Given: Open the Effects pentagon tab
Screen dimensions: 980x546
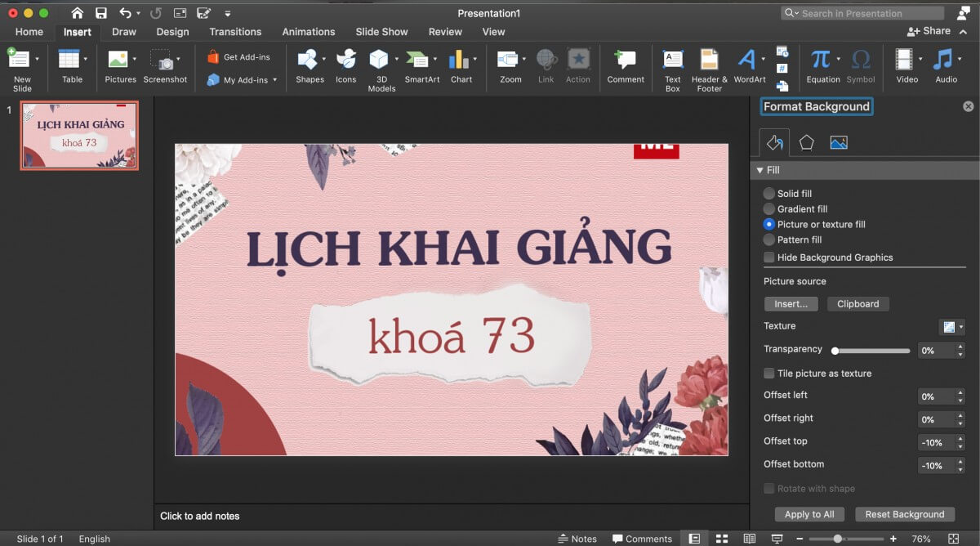Looking at the screenshot, I should pos(806,142).
